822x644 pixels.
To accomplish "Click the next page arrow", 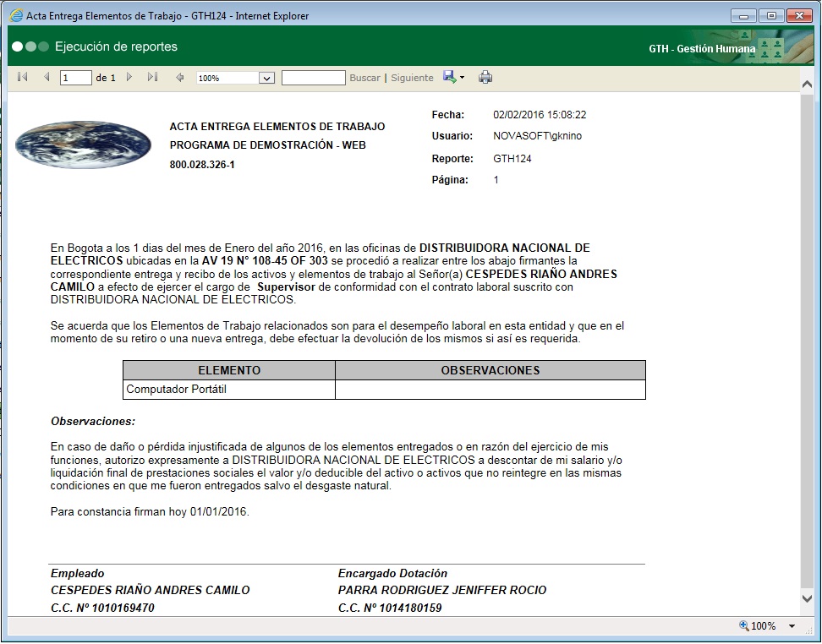I will coord(129,77).
